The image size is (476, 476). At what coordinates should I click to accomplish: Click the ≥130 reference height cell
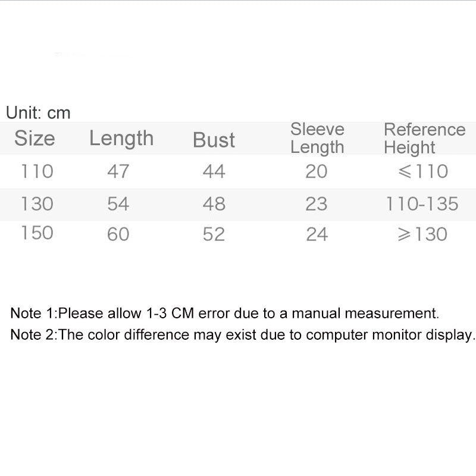click(422, 234)
